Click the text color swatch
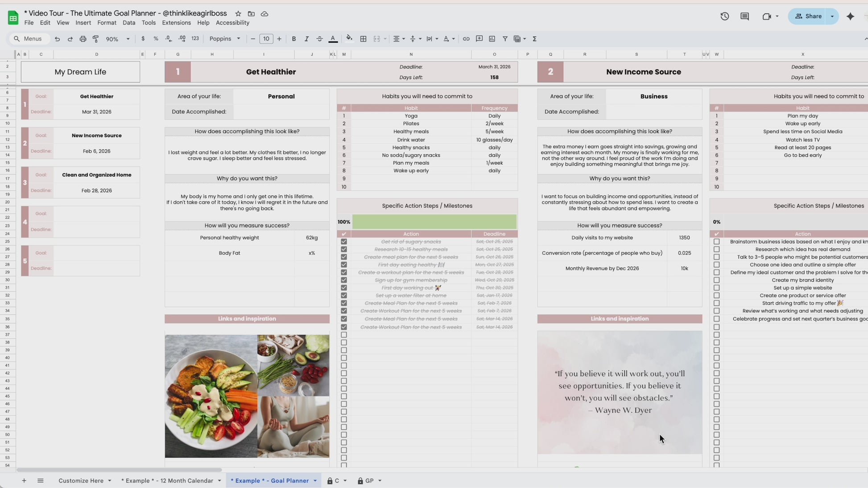The height and width of the screenshot is (488, 868). (333, 39)
